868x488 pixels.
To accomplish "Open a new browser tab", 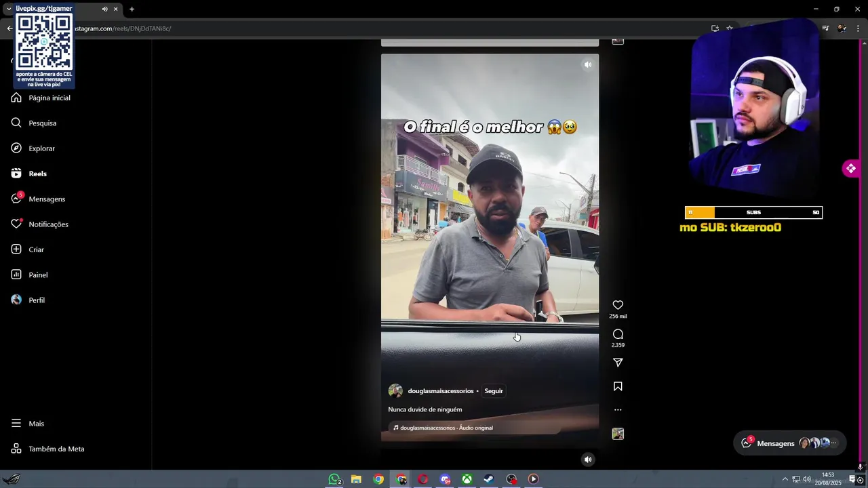I will pos(132,9).
